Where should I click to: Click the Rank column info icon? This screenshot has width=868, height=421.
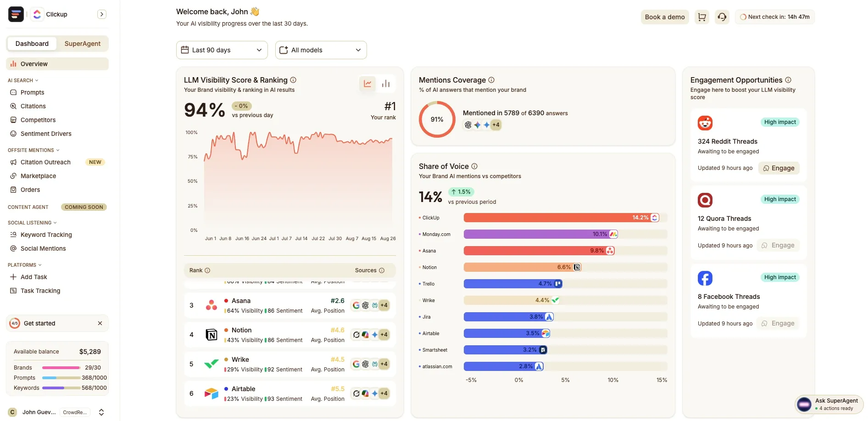pyautogui.click(x=207, y=270)
